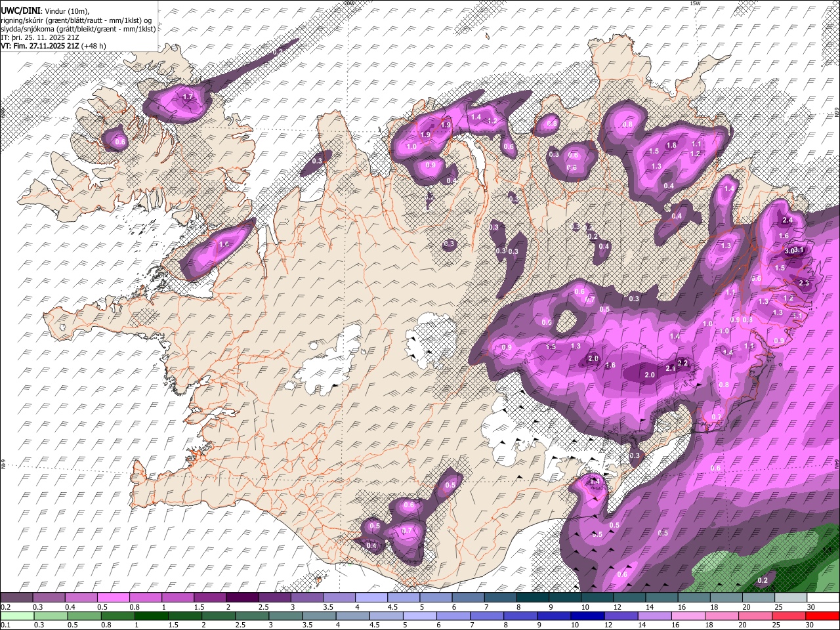Pick the dark blue 10–12 rain scale swatch
The width and height of the screenshot is (840, 630).
click(x=588, y=616)
